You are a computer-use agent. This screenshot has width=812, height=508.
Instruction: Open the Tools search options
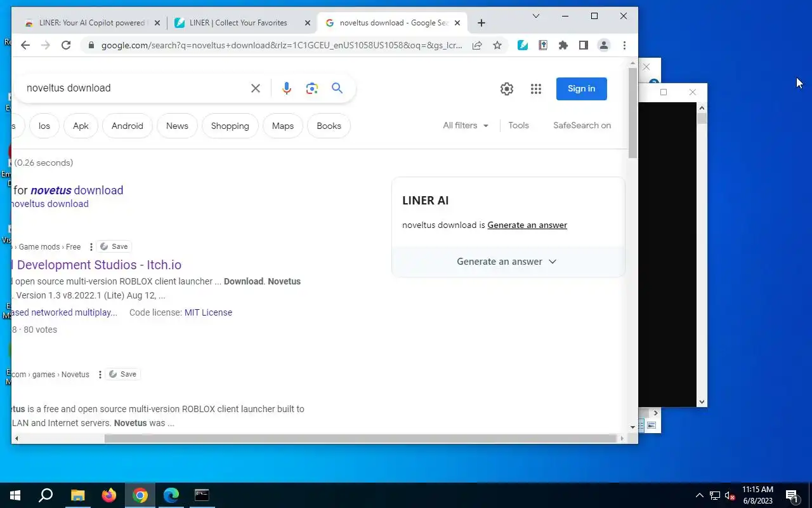tap(518, 126)
